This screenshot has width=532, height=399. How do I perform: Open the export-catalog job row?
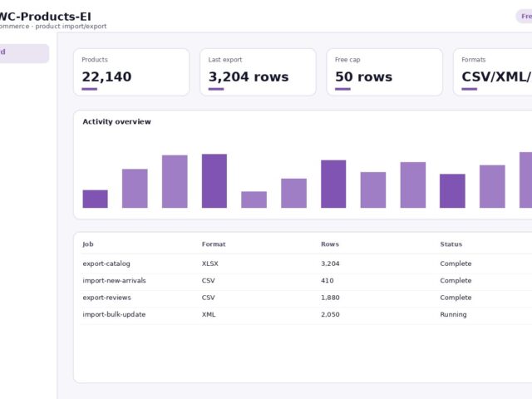coord(306,264)
